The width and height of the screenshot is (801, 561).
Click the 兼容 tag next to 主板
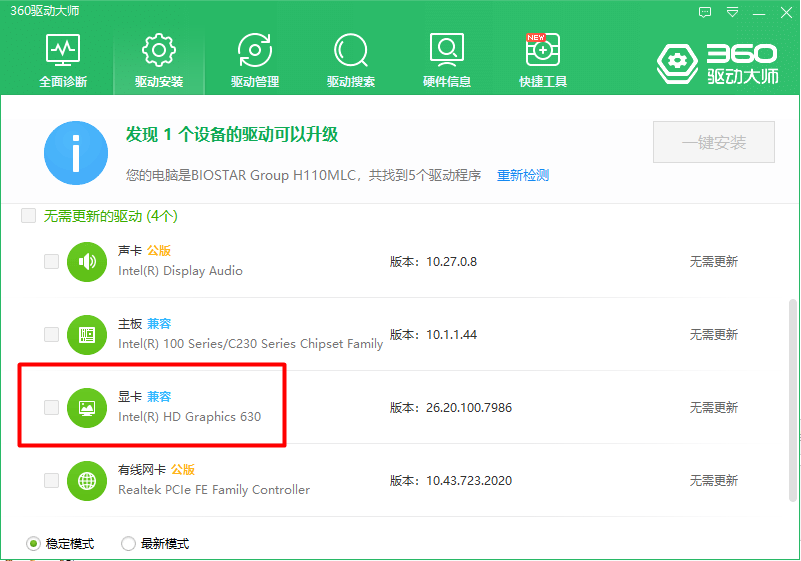point(159,323)
